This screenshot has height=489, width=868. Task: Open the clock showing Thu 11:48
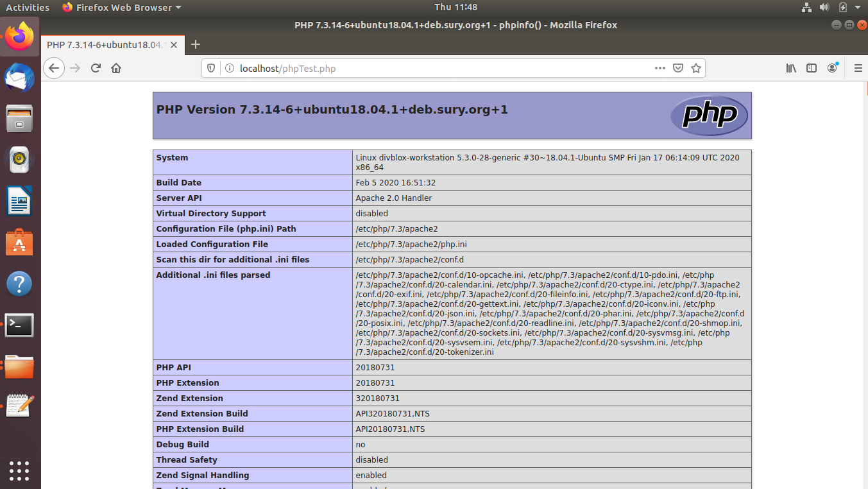[455, 8]
